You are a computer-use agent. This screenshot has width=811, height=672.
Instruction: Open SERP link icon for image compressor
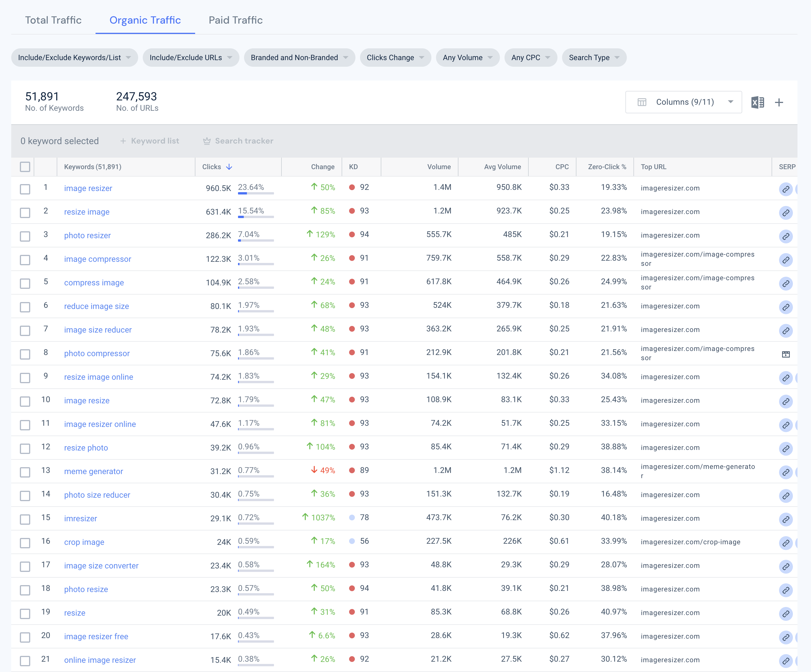pos(785,260)
